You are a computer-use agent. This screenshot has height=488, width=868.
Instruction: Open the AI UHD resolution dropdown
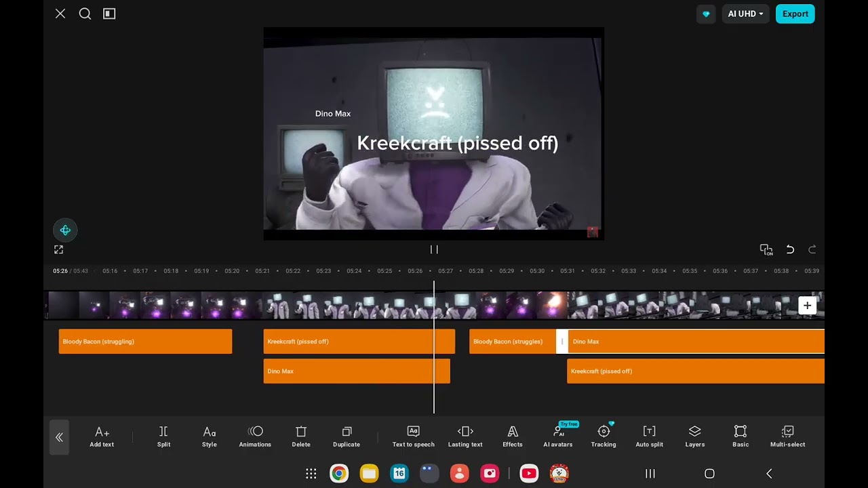745,14
